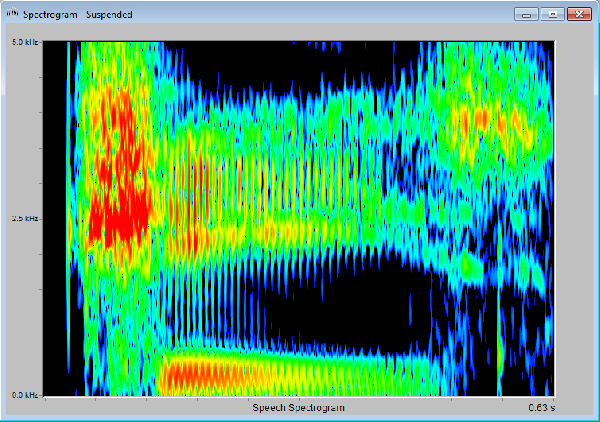The height and width of the screenshot is (422, 600).
Task: Maximize the Spectrogram window
Action: click(x=551, y=15)
